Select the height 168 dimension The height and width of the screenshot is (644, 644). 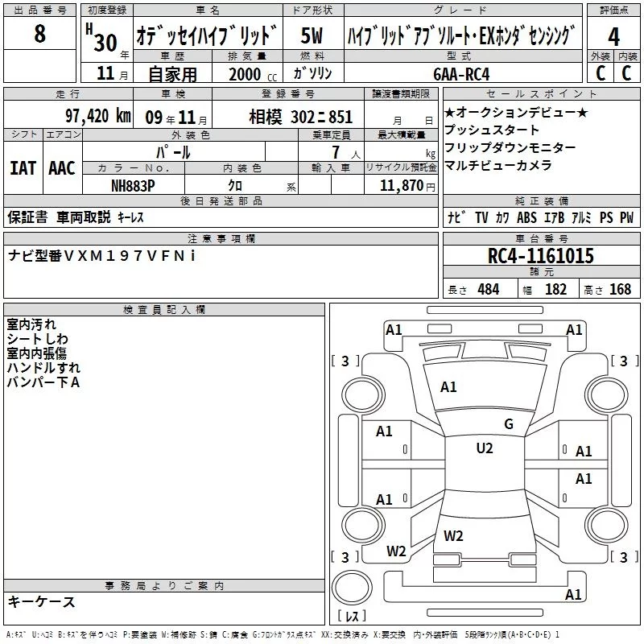coord(620,290)
